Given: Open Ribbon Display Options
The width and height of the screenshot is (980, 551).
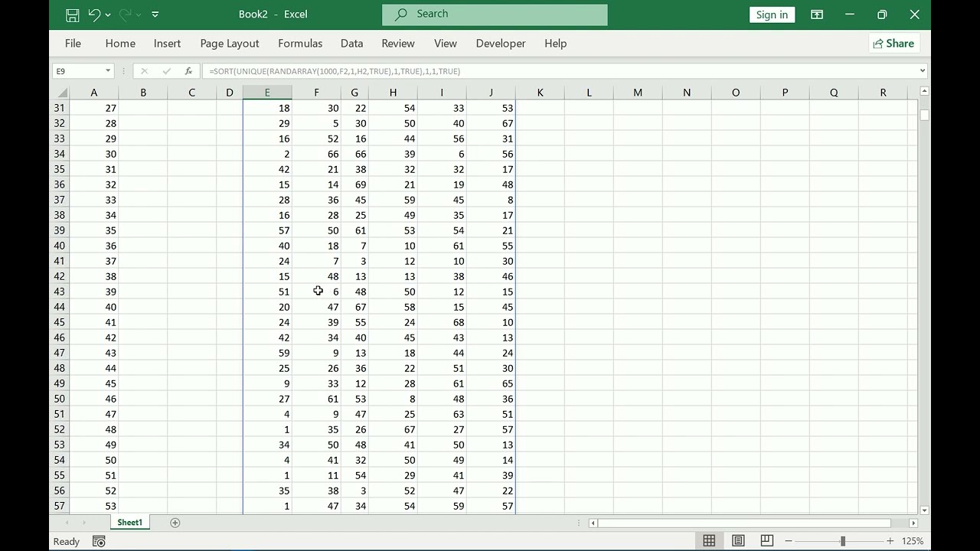Looking at the screenshot, I should pyautogui.click(x=817, y=15).
